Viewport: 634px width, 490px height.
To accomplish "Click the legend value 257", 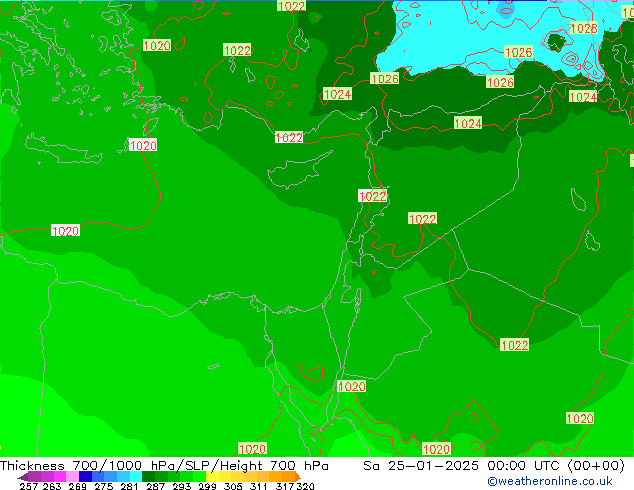I will point(29,486).
